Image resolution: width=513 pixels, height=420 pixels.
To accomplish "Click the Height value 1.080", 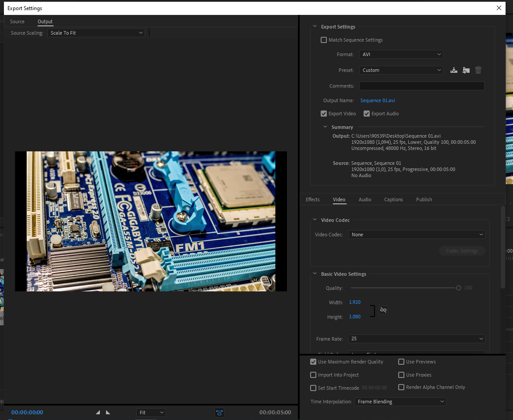I will [x=355, y=317].
